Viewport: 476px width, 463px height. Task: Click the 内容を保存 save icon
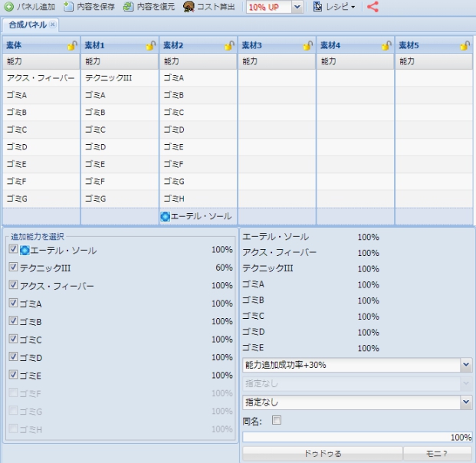click(x=69, y=7)
